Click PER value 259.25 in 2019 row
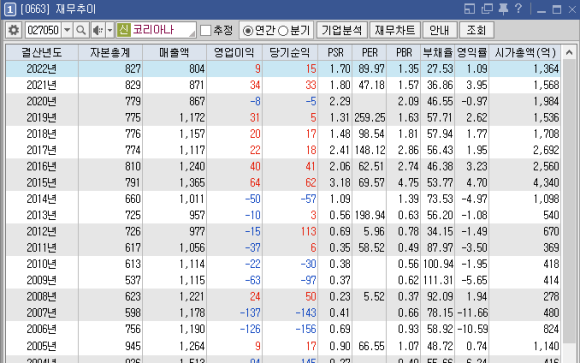580x363 pixels. (370, 118)
